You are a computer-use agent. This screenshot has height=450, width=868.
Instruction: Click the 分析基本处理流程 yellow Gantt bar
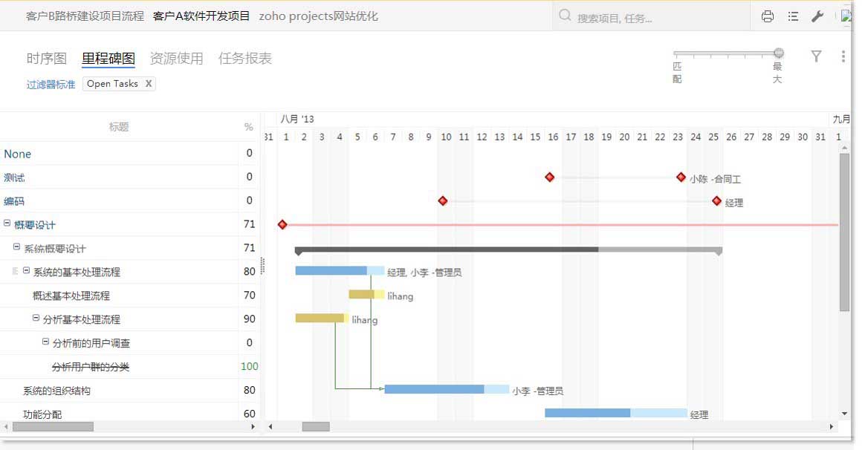point(322,319)
